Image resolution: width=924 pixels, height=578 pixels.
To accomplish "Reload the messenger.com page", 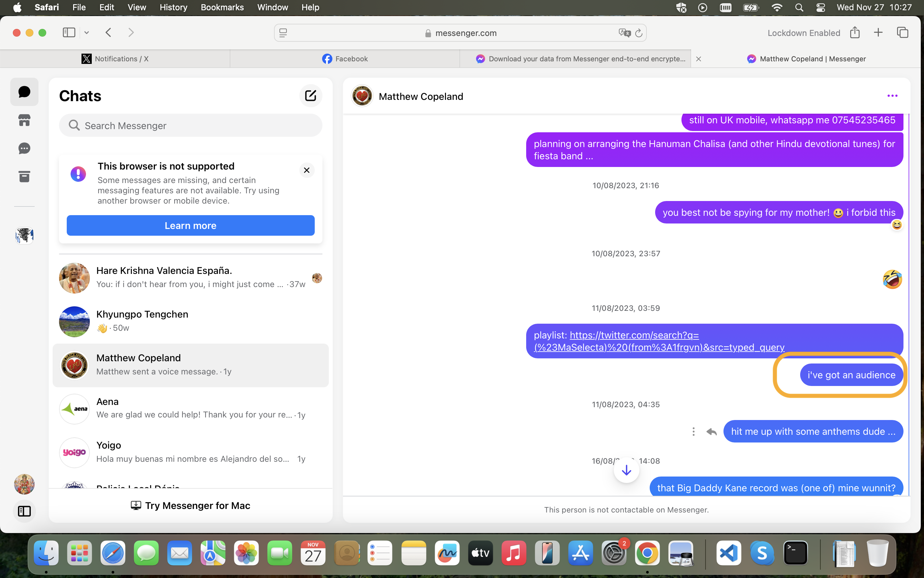I will (x=639, y=33).
